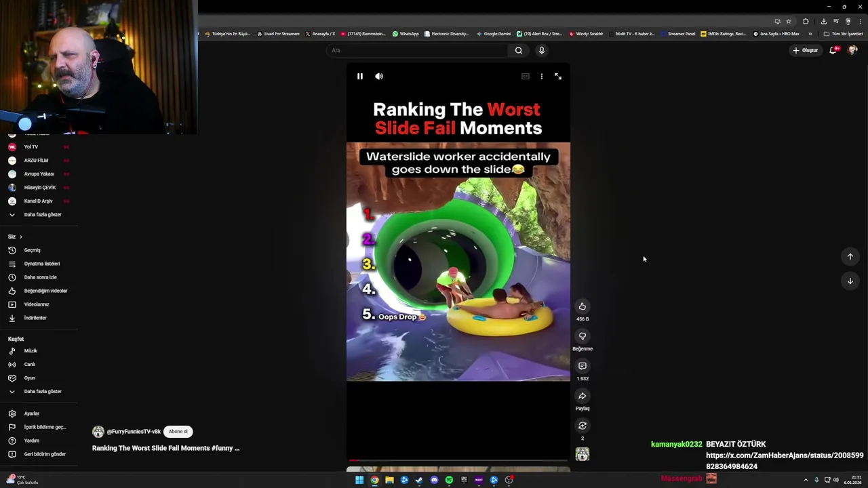Open the Chrome downloads icon

(824, 21)
